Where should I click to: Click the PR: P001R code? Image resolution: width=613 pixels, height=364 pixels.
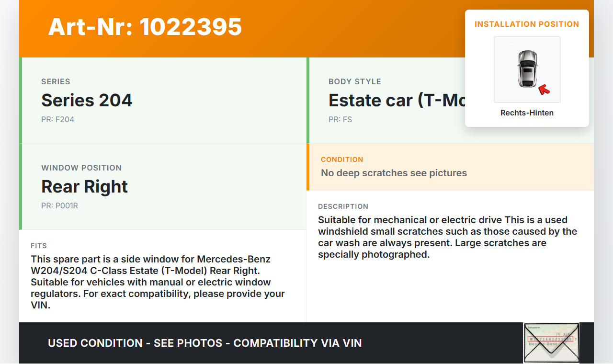(x=59, y=206)
